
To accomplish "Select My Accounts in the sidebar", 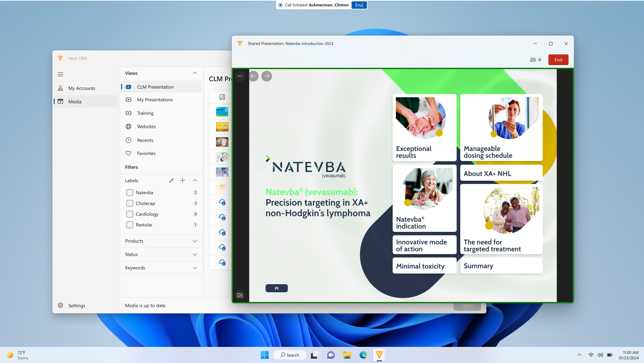I will click(x=82, y=88).
